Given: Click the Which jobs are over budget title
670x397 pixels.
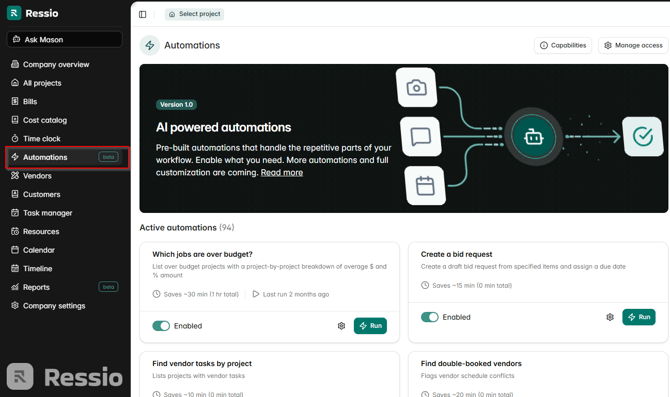Looking at the screenshot, I should [202, 254].
